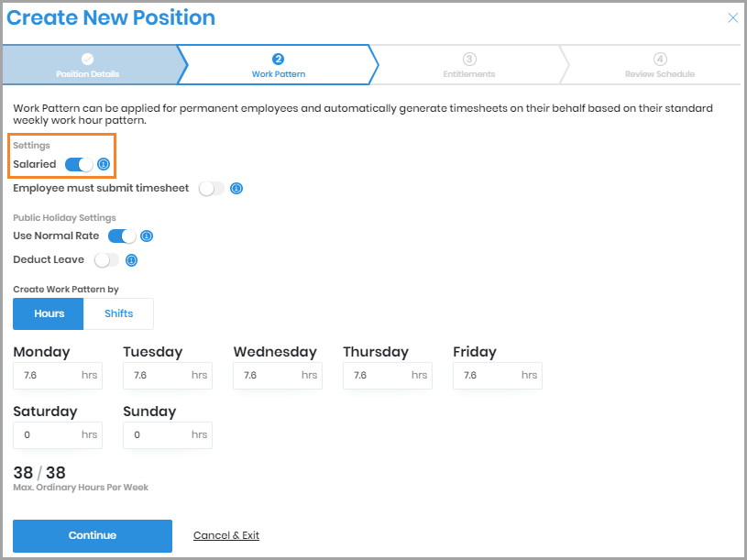Switch on the Deduct Leave toggle
747x560 pixels.
pyautogui.click(x=106, y=260)
